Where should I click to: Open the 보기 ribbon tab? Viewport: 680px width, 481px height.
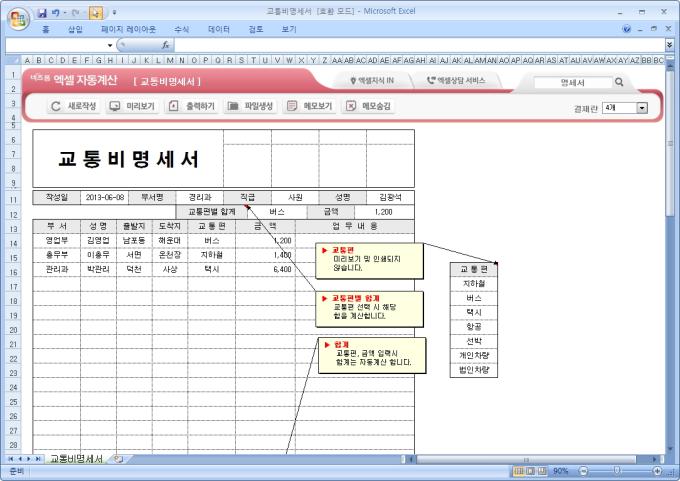[x=289, y=29]
